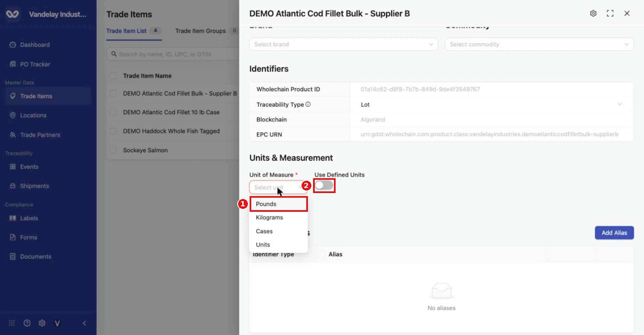Close the trade item detail panel
This screenshot has width=644, height=335.
point(627,13)
